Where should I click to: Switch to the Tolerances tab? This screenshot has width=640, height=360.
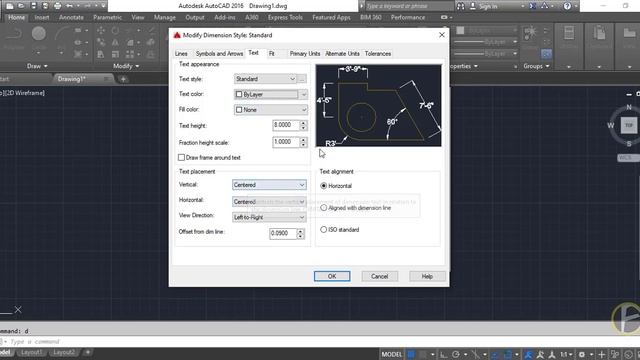[378, 53]
